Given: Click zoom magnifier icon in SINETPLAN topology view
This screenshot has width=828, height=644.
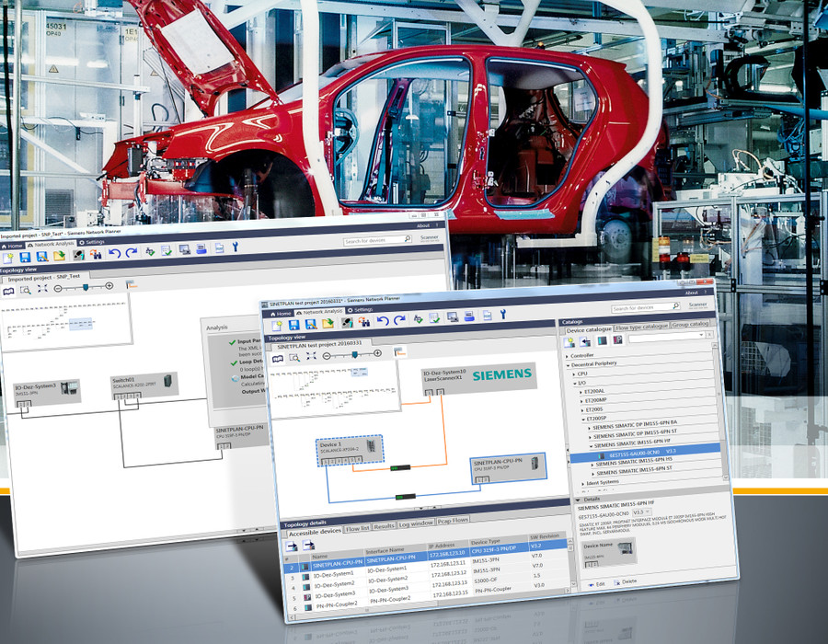Looking at the screenshot, I should point(293,357).
